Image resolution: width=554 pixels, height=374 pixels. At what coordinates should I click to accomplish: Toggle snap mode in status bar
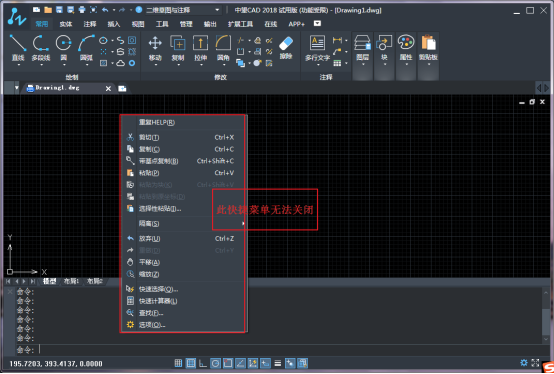pos(178,363)
